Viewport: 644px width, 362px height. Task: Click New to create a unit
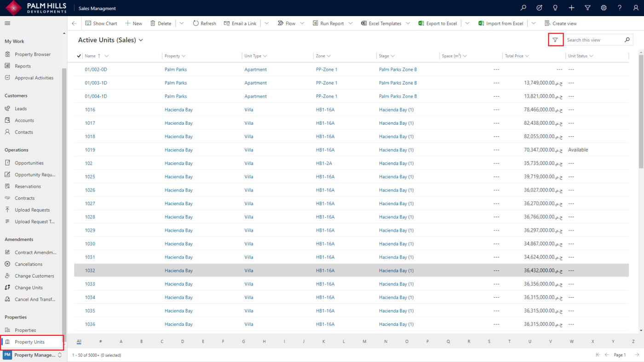pos(133,23)
